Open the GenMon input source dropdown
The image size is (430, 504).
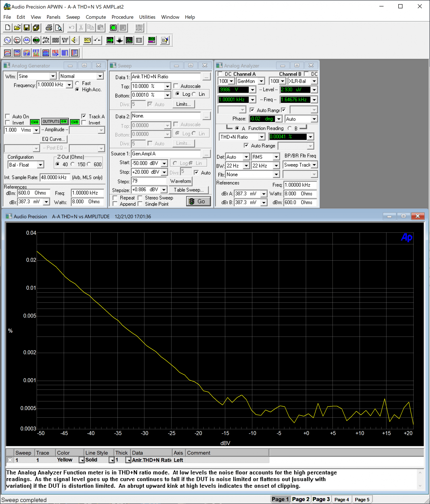click(x=262, y=81)
